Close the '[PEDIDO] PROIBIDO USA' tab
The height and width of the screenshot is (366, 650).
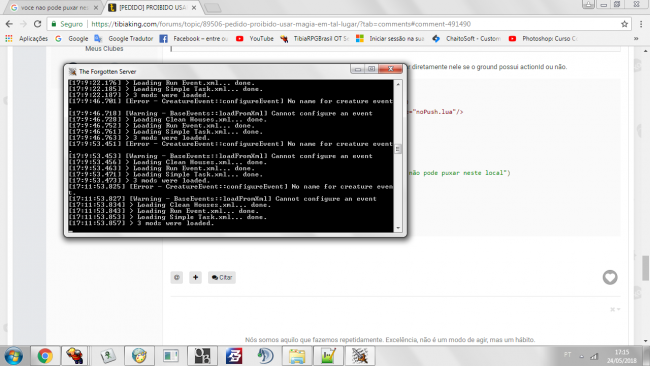point(194,7)
